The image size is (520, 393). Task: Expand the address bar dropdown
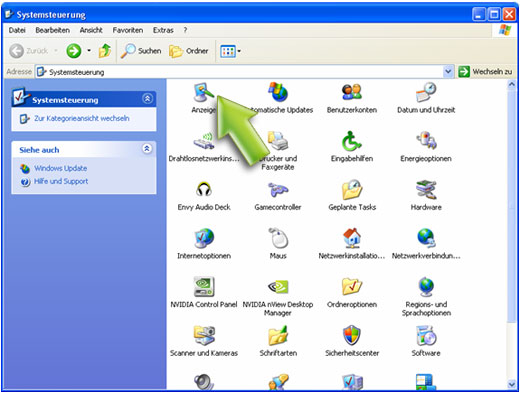pos(448,72)
